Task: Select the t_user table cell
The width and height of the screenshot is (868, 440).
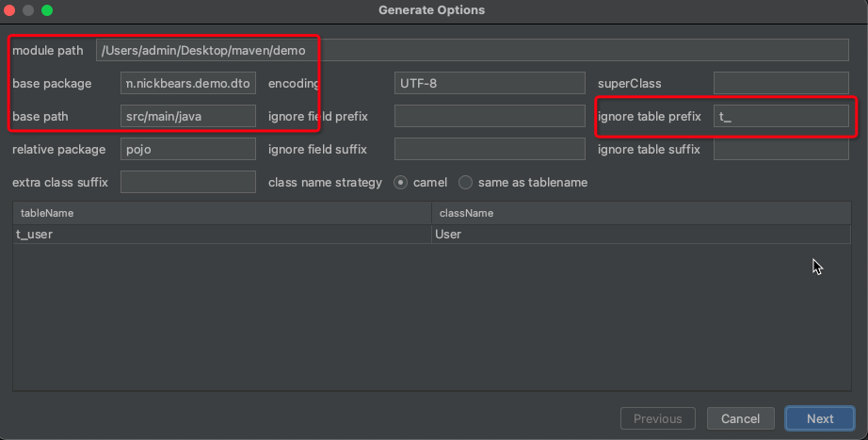Action: click(222, 234)
